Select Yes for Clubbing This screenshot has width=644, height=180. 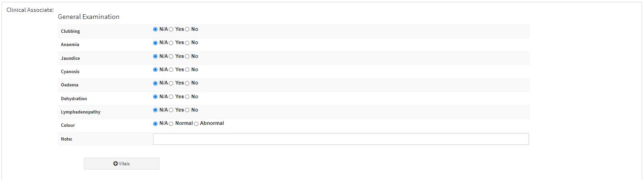pos(171,29)
